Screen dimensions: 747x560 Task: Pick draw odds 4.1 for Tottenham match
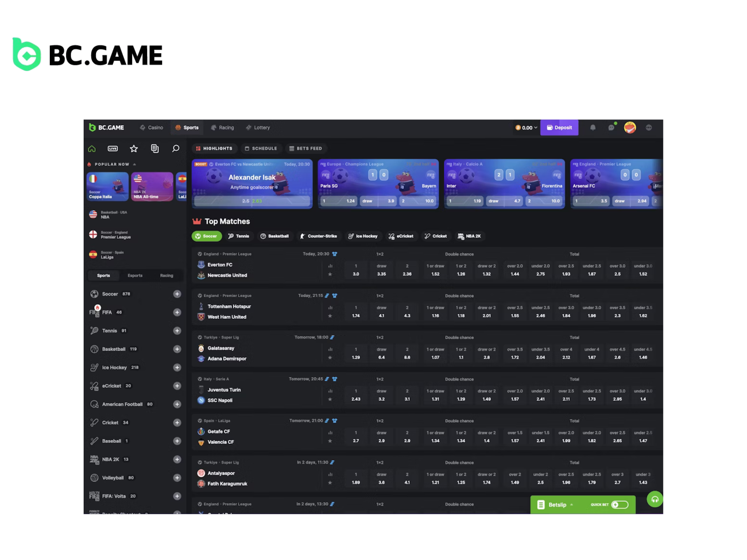382,312
